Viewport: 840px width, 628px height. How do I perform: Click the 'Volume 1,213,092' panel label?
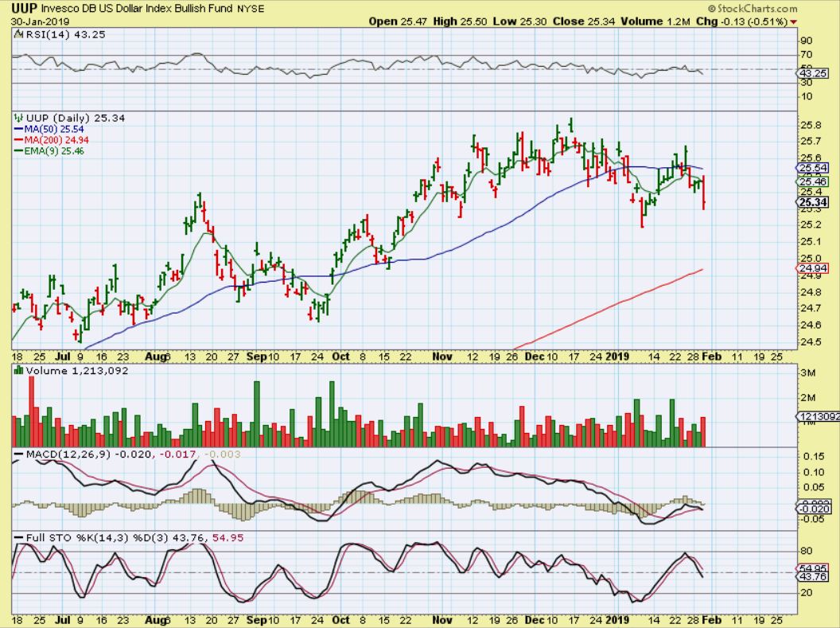click(77, 370)
